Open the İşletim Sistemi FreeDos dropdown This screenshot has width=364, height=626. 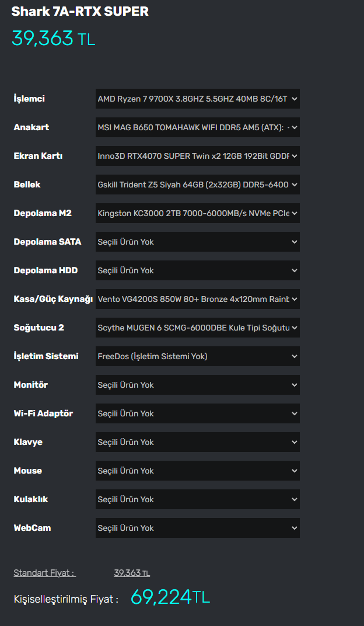pos(197,356)
